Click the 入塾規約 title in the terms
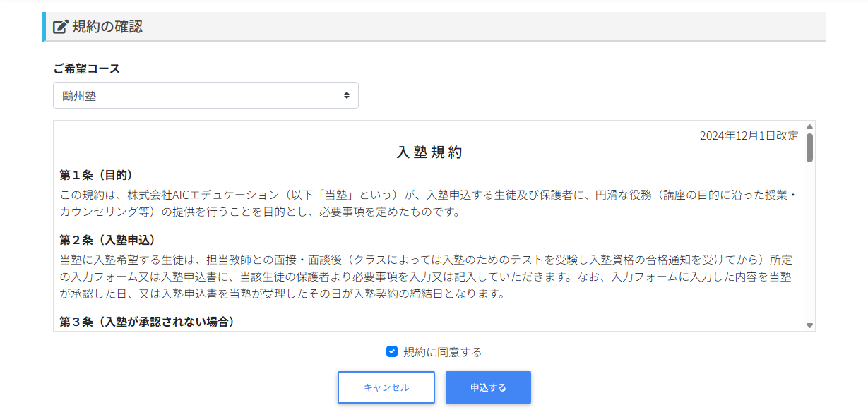The width and height of the screenshot is (868, 417). pyautogui.click(x=429, y=152)
